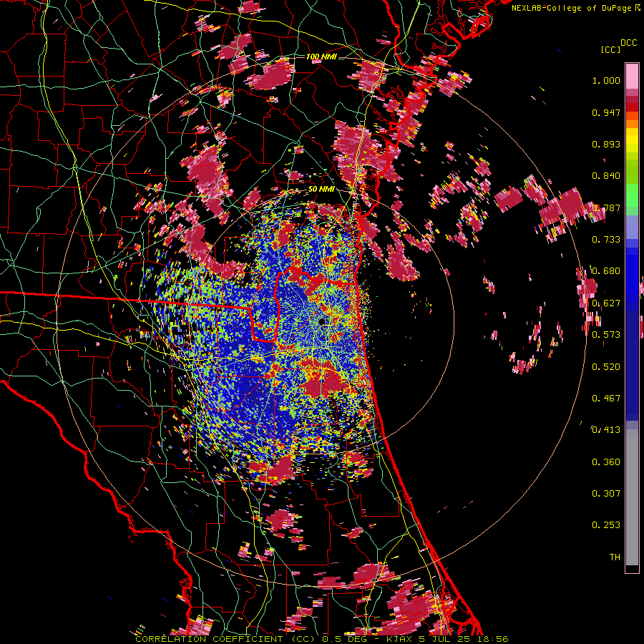Image resolution: width=644 pixels, height=644 pixels.
Task: Select the 0.467 legend value
Action: pyautogui.click(x=606, y=399)
